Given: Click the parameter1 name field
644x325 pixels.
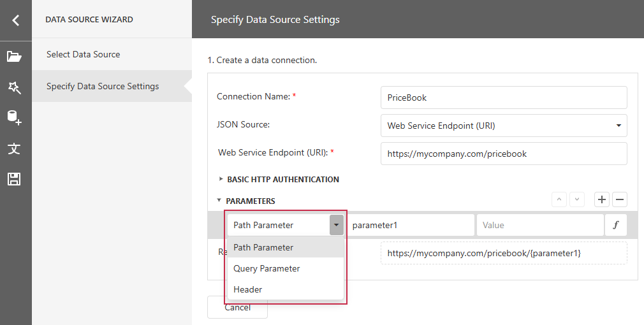Looking at the screenshot, I should (x=411, y=225).
